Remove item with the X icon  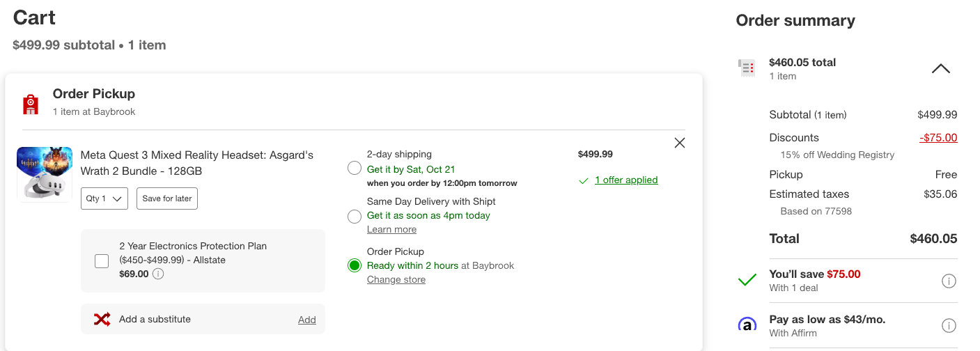click(x=680, y=143)
